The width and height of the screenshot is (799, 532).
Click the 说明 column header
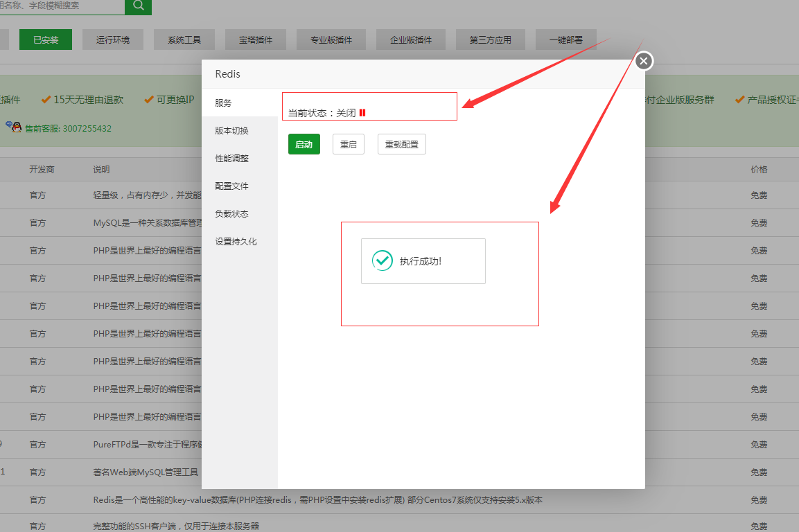tap(101, 169)
